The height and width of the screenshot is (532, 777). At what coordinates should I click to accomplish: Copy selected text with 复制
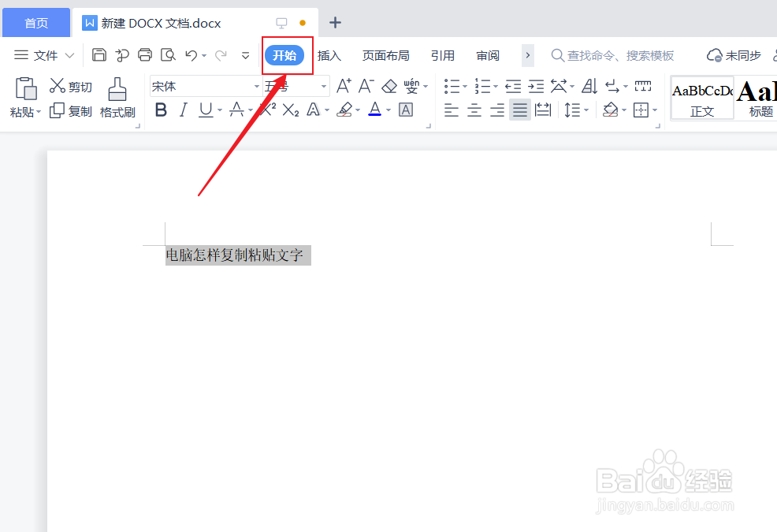click(x=71, y=110)
